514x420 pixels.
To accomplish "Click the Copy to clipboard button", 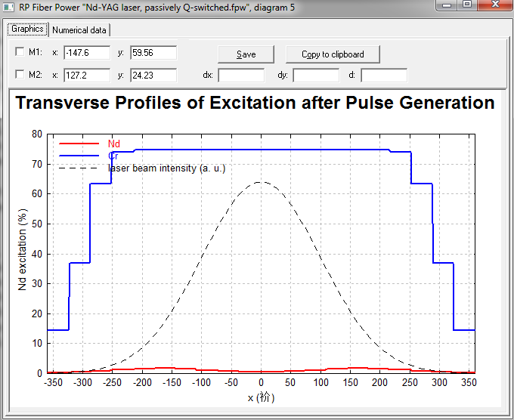I will tap(333, 54).
